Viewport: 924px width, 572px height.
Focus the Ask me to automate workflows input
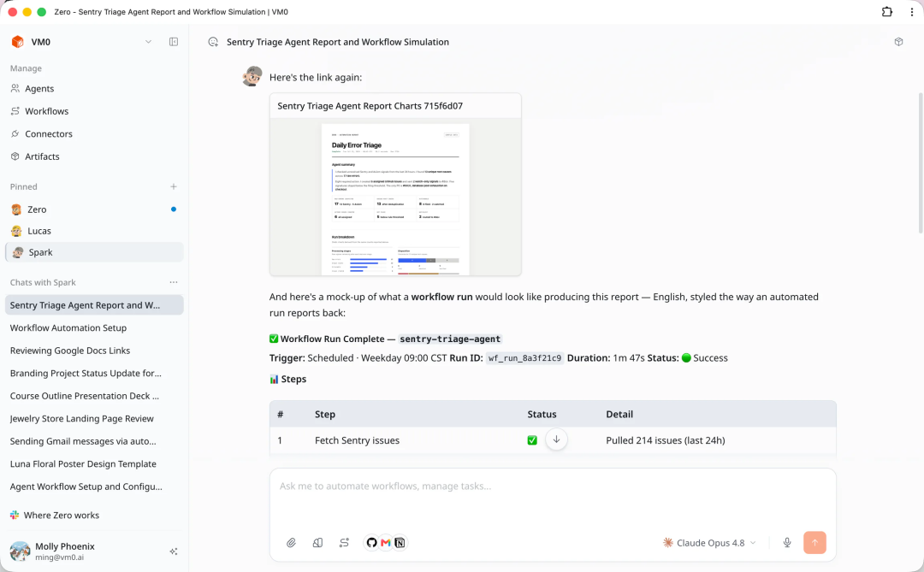click(553, 486)
